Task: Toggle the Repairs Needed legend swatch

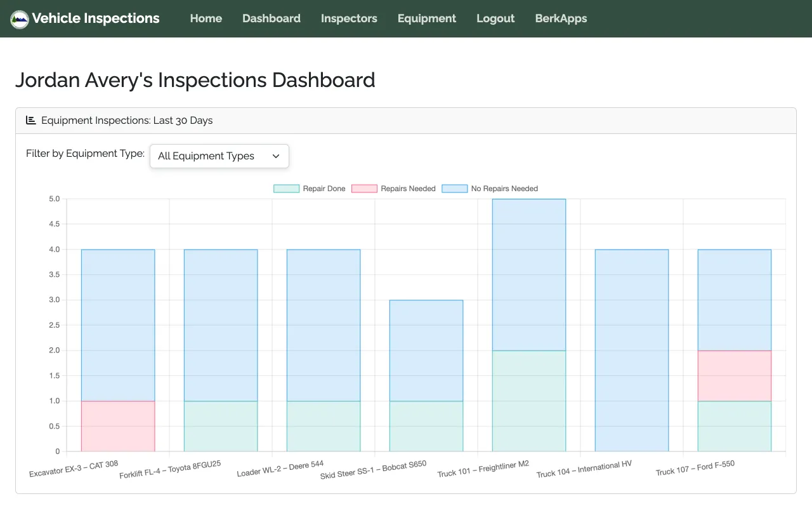Action: click(x=364, y=189)
